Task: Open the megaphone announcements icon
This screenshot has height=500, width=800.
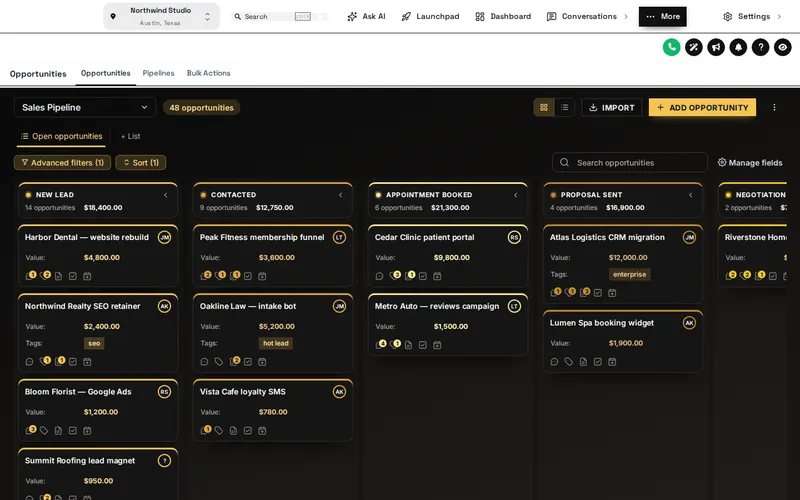Action: [716, 47]
